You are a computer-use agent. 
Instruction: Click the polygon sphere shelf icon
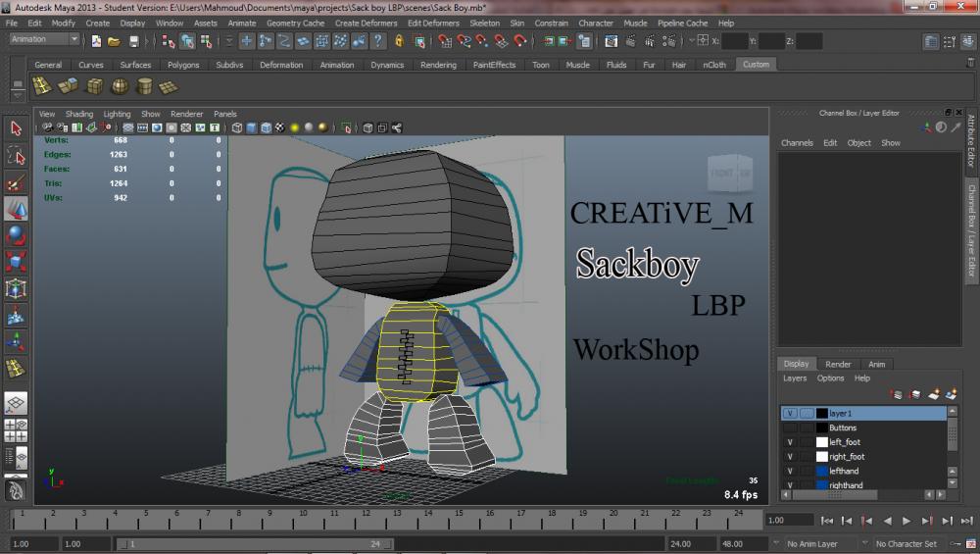[120, 85]
